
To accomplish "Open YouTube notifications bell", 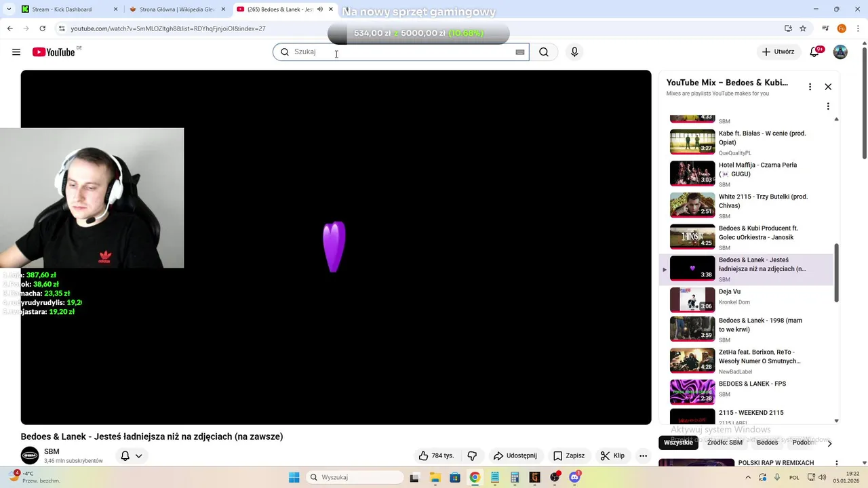I will tap(815, 52).
